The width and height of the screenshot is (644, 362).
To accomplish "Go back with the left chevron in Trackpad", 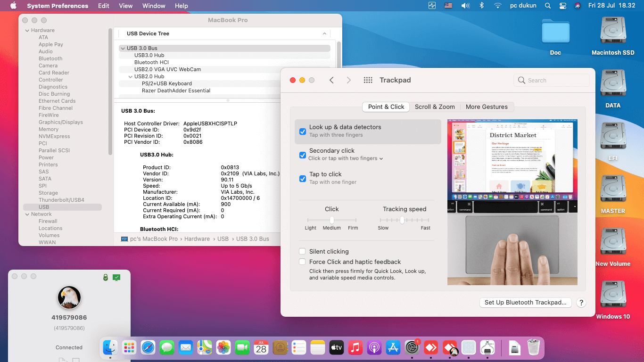I will pos(331,80).
